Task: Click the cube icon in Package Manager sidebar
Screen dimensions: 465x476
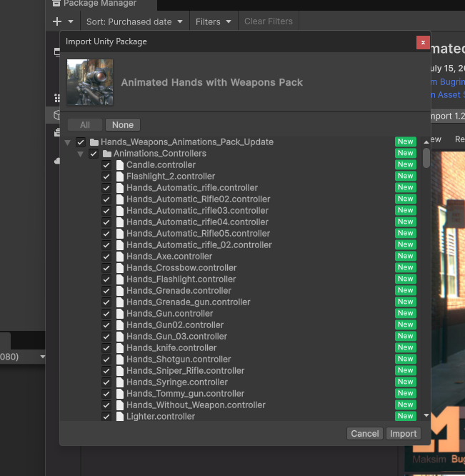Action: pyautogui.click(x=56, y=115)
